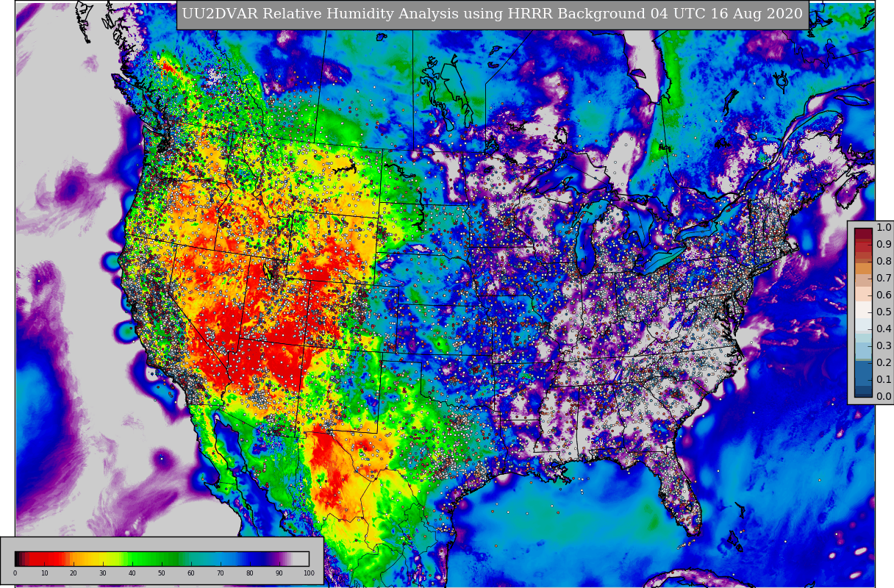Pick the light blue swatch beside the 0.3 label
The height and width of the screenshot is (588, 894).
[864, 350]
